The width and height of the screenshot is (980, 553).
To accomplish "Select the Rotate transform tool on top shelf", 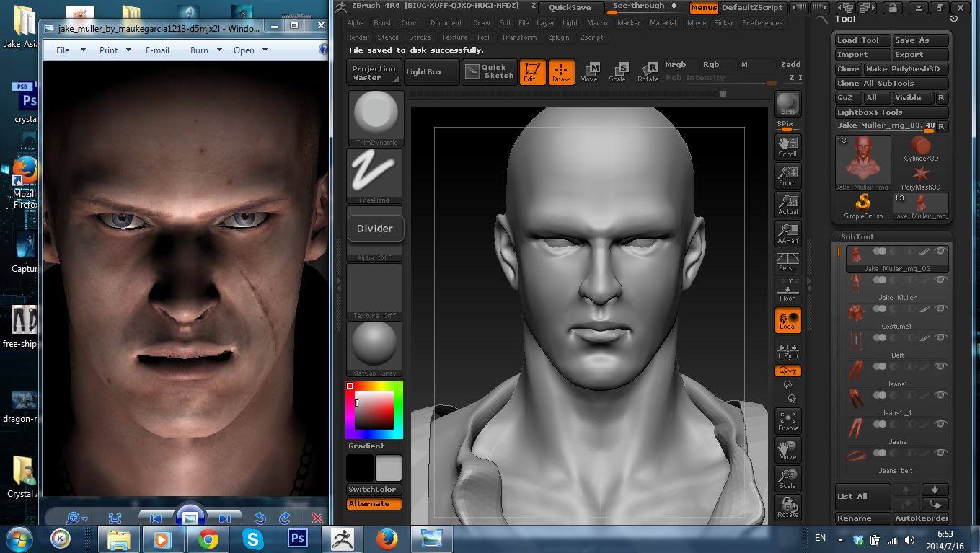I will tap(648, 72).
